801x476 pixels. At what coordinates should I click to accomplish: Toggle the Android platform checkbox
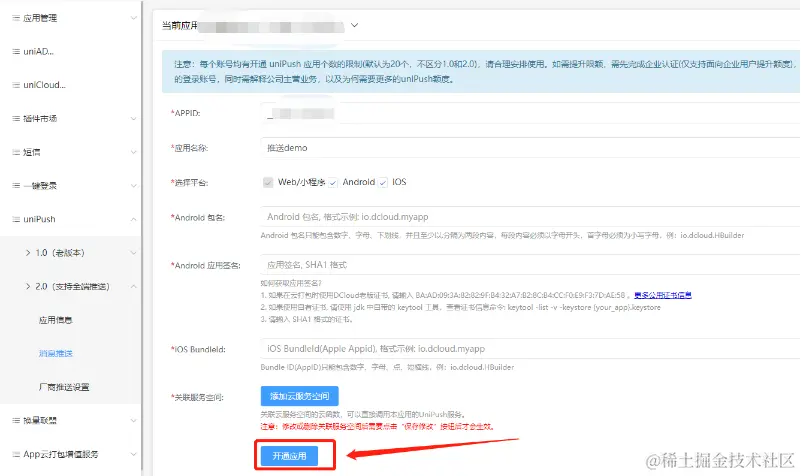[x=333, y=182]
